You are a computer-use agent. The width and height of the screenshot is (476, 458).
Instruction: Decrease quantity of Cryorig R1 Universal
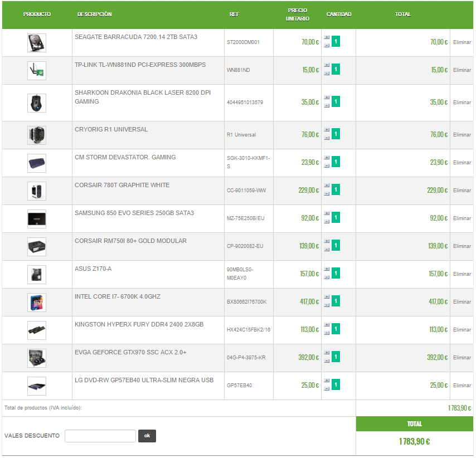(327, 138)
